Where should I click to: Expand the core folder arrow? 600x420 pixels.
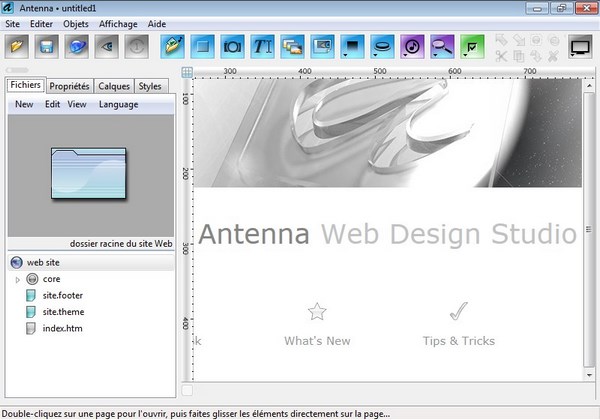click(x=17, y=280)
